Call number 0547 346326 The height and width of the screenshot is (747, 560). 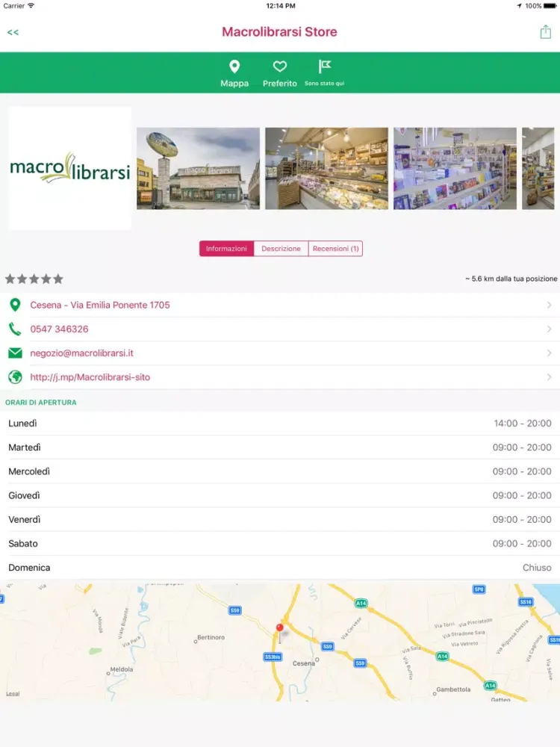59,329
